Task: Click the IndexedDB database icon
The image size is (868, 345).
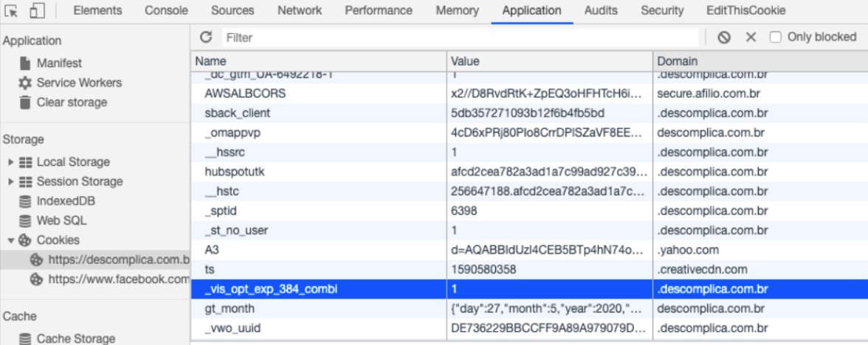Action: pyautogui.click(x=25, y=201)
